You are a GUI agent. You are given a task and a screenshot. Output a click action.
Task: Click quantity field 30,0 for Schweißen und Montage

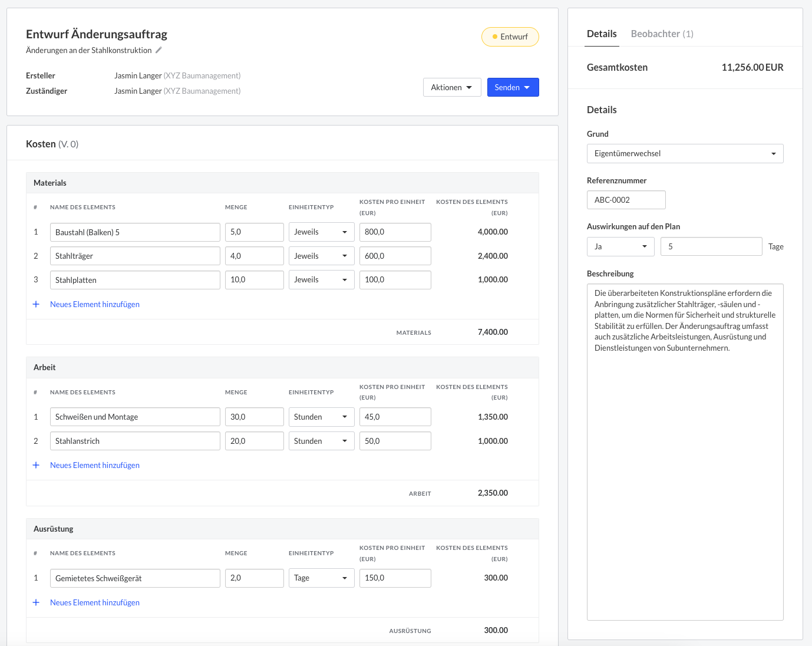tap(254, 417)
